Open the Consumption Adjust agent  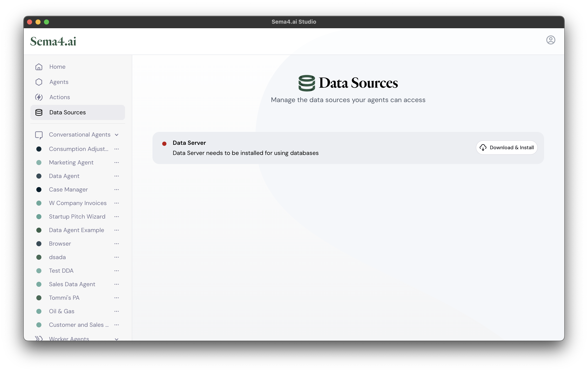[x=79, y=149]
